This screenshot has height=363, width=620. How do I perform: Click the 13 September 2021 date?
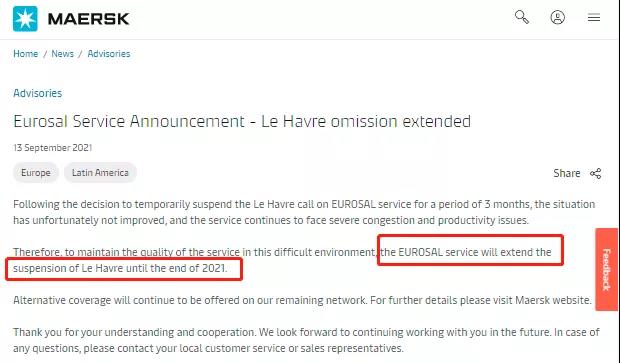click(53, 148)
